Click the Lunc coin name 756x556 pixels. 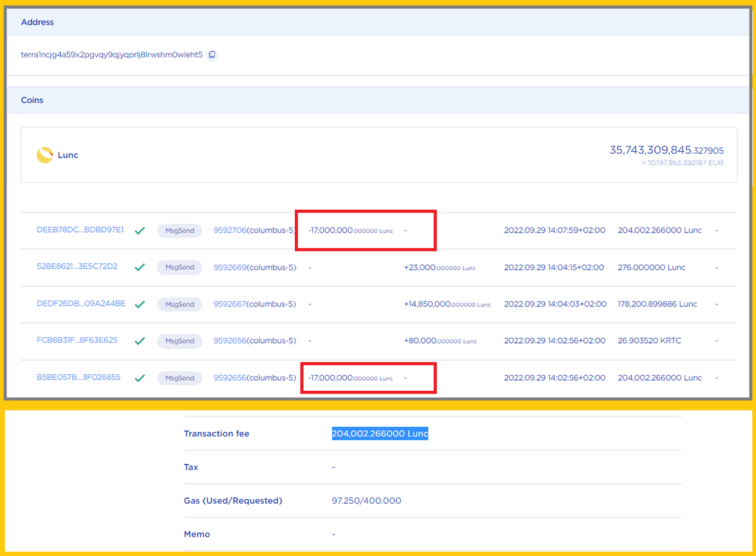pyautogui.click(x=68, y=155)
